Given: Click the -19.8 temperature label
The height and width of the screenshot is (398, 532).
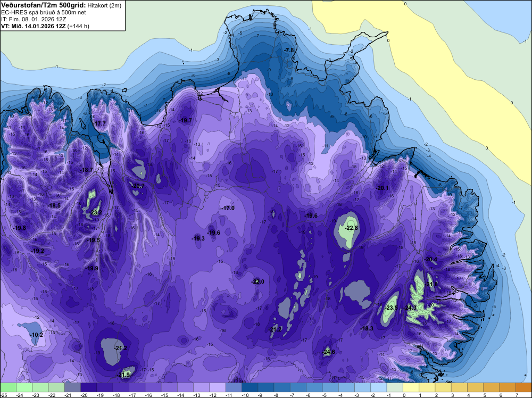Looking at the screenshot, I should click(19, 228).
